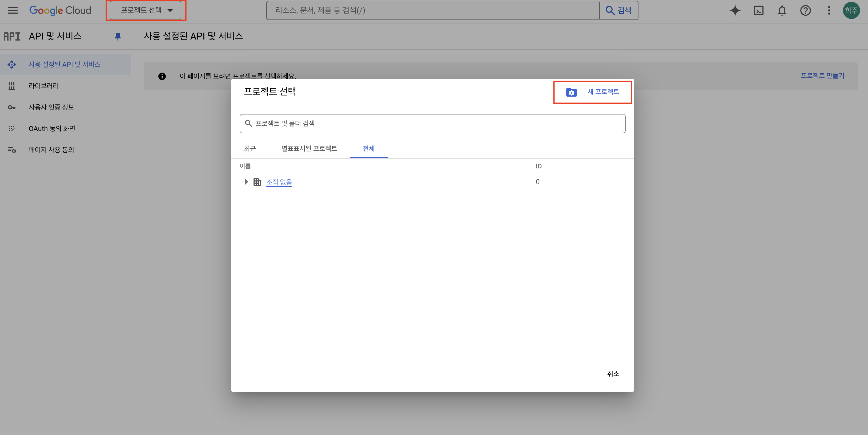868x435 pixels.
Task: Switch to the 최근 tab
Action: coord(250,148)
